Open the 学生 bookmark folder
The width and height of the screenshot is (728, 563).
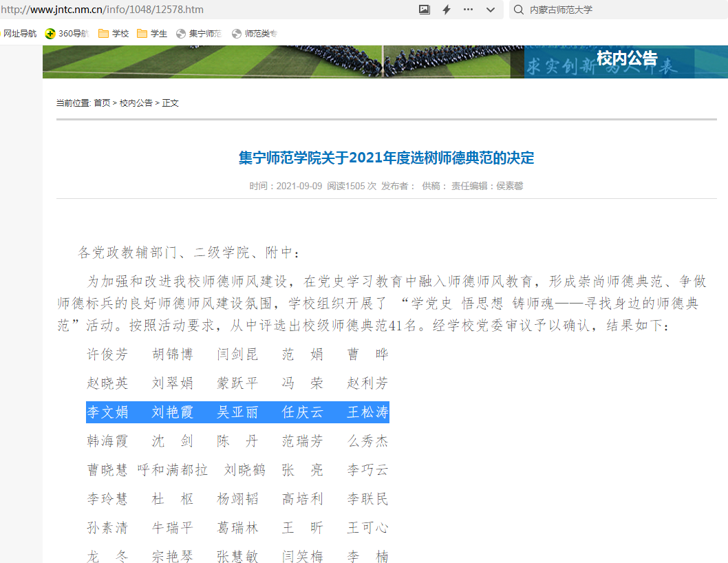click(x=152, y=34)
